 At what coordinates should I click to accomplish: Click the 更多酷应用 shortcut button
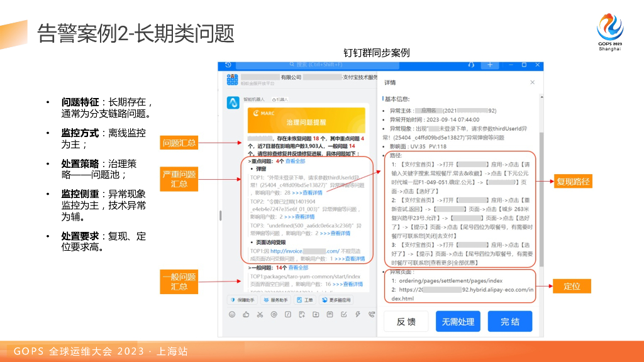pos(336,300)
